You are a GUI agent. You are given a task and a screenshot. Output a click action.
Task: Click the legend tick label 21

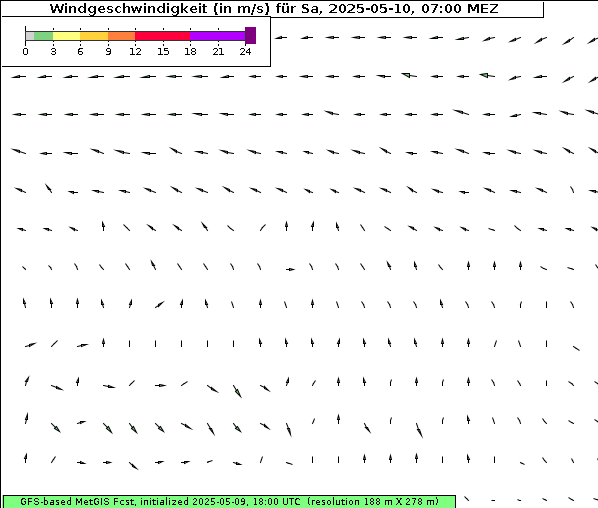click(218, 51)
